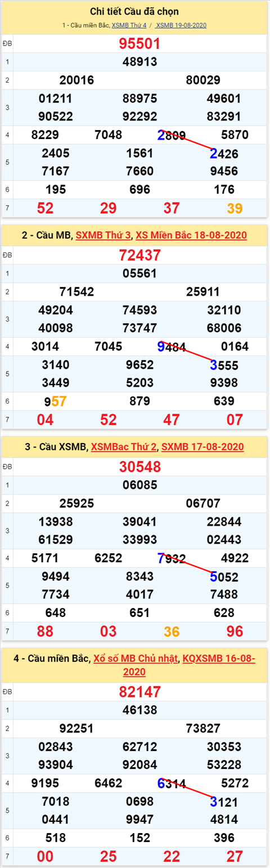The width and height of the screenshot is (270, 868).
Task: Click fourth prize number 6252
Action: click(x=109, y=558)
